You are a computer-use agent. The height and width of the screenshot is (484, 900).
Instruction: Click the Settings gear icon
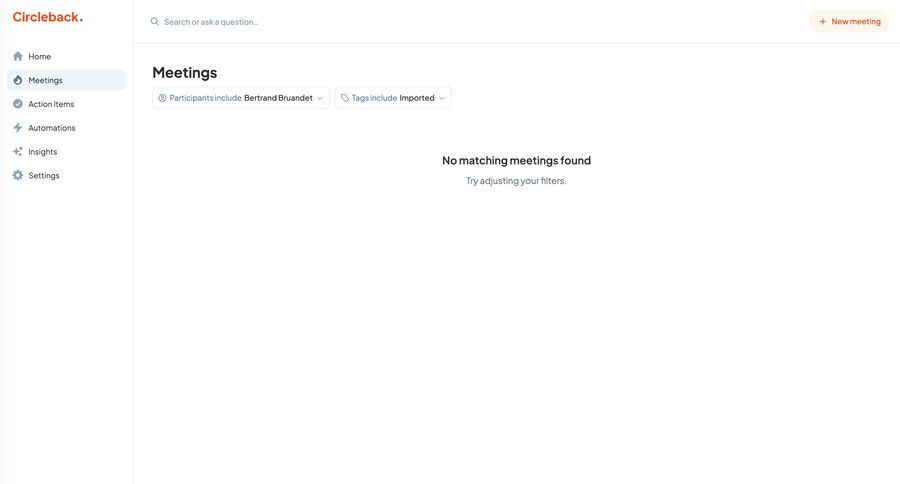point(18,176)
